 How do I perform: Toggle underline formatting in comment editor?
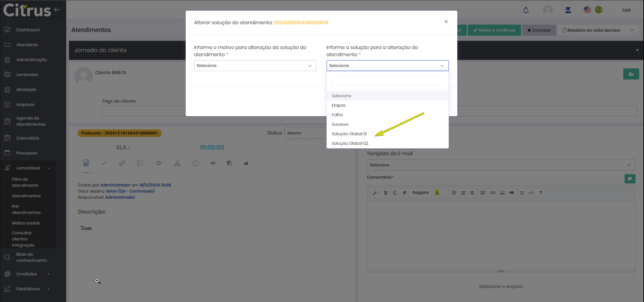[x=395, y=193]
